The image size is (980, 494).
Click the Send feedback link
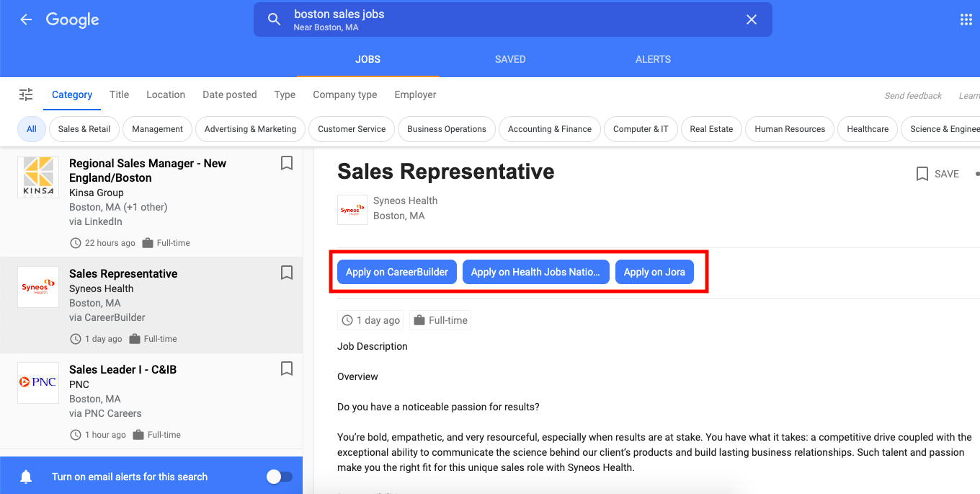click(x=913, y=96)
